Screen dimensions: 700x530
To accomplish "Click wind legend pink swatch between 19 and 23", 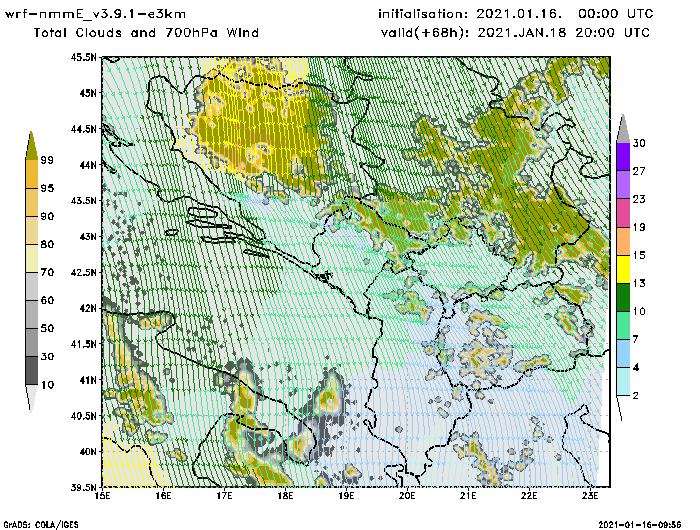I will (623, 213).
